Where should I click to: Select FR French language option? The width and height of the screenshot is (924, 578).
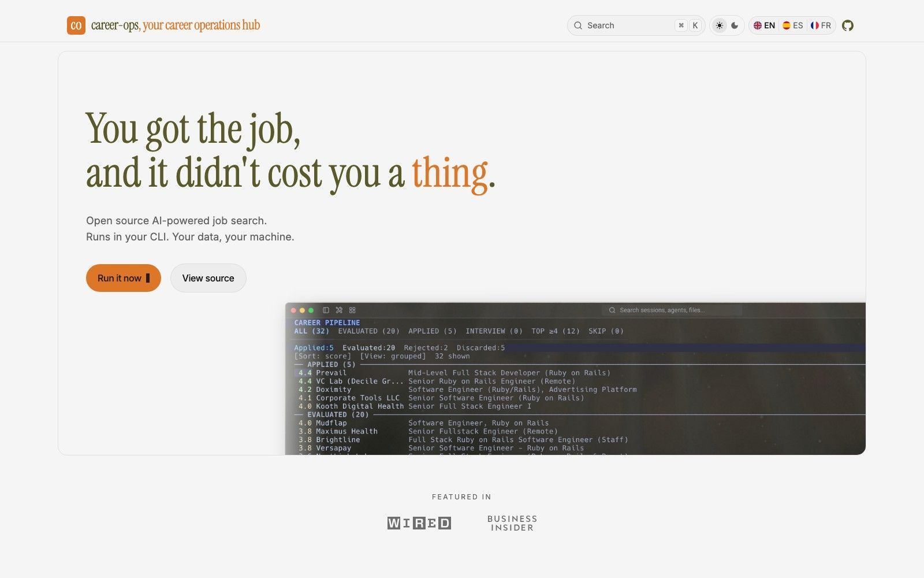[821, 25]
